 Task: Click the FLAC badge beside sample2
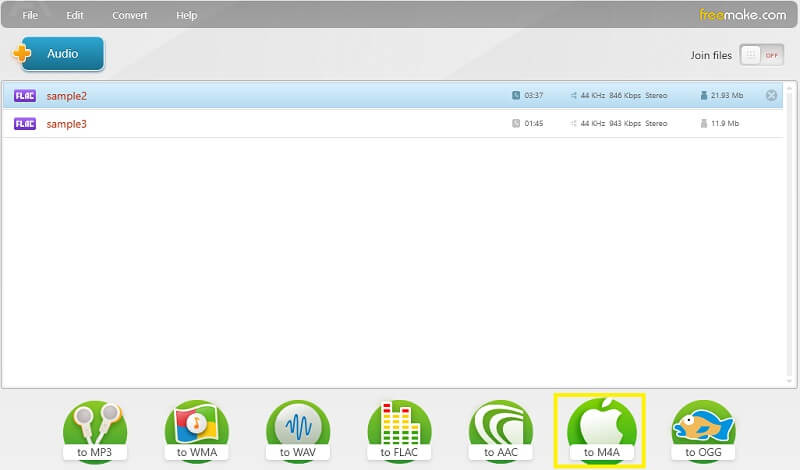[x=25, y=95]
